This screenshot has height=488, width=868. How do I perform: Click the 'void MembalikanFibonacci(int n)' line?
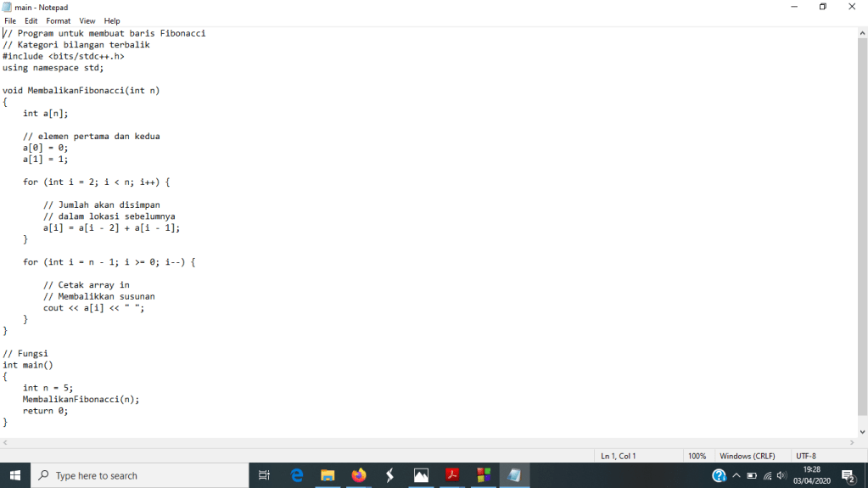click(81, 90)
